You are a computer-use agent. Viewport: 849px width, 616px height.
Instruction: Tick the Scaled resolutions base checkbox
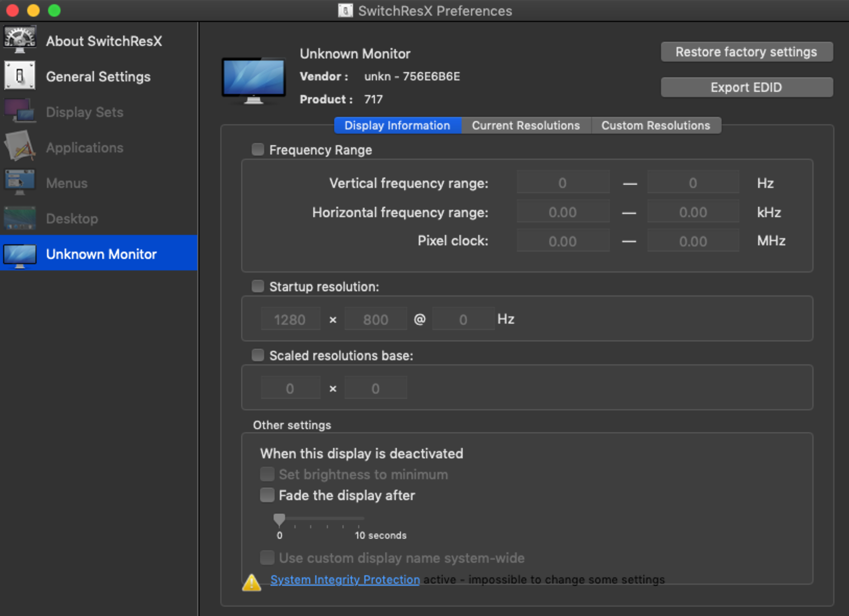(257, 355)
